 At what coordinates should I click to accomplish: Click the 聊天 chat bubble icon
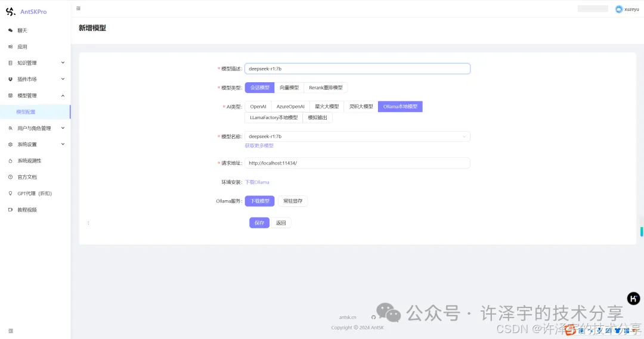pos(10,30)
